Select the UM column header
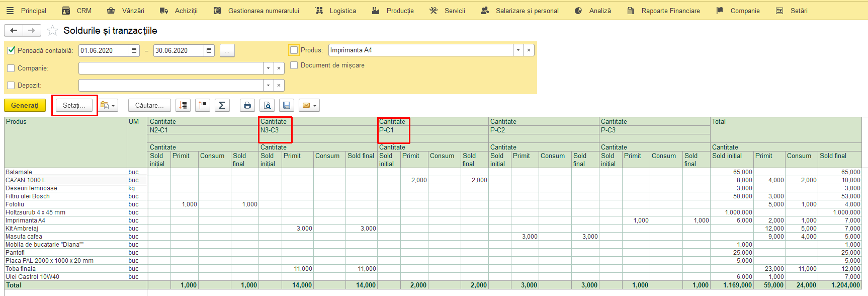 click(x=137, y=142)
